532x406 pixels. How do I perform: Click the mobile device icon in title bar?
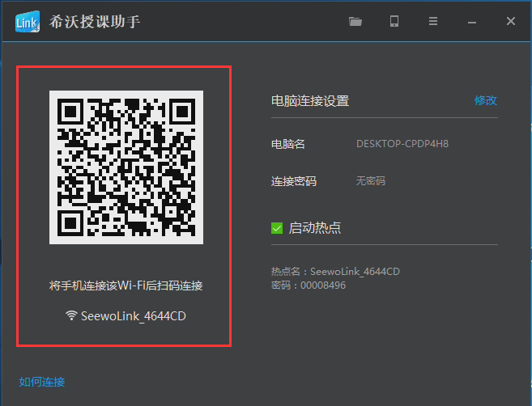(394, 21)
